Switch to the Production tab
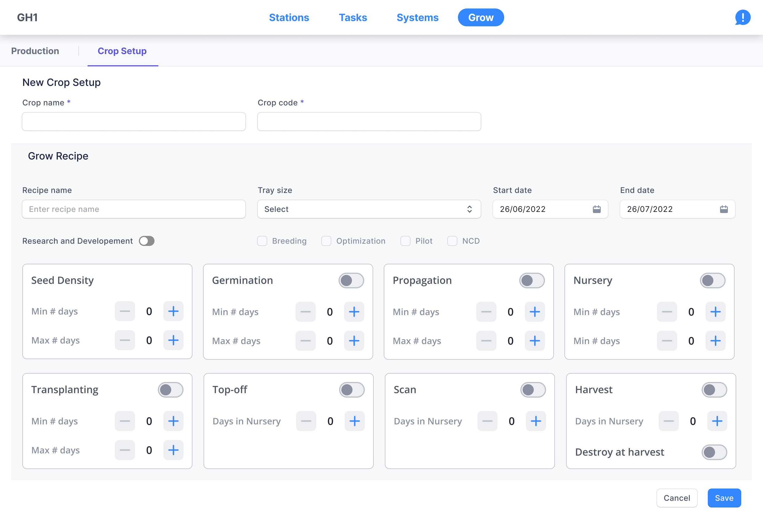The height and width of the screenshot is (532, 763). pyautogui.click(x=35, y=51)
